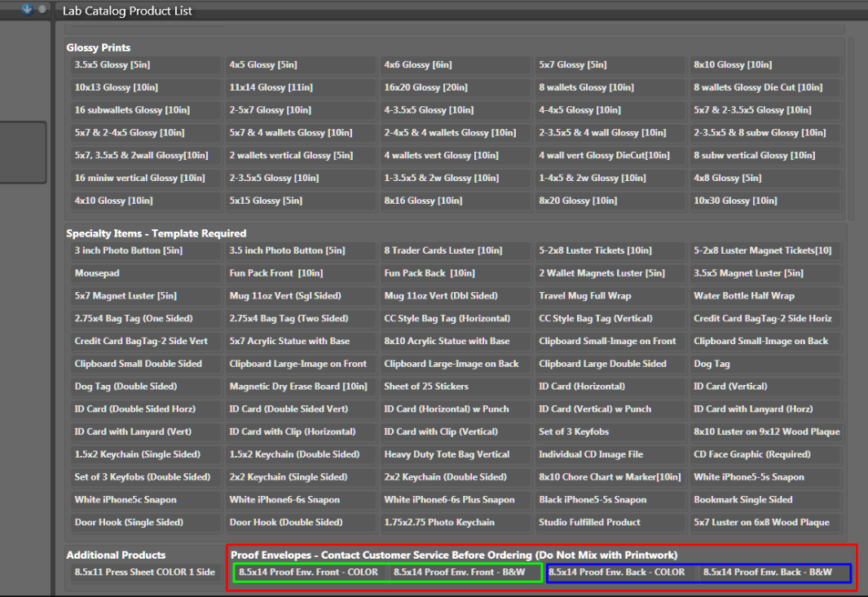Choose 8.5x14 Proof Env. Back - B&W
The width and height of the screenshot is (868, 597).
coord(767,573)
